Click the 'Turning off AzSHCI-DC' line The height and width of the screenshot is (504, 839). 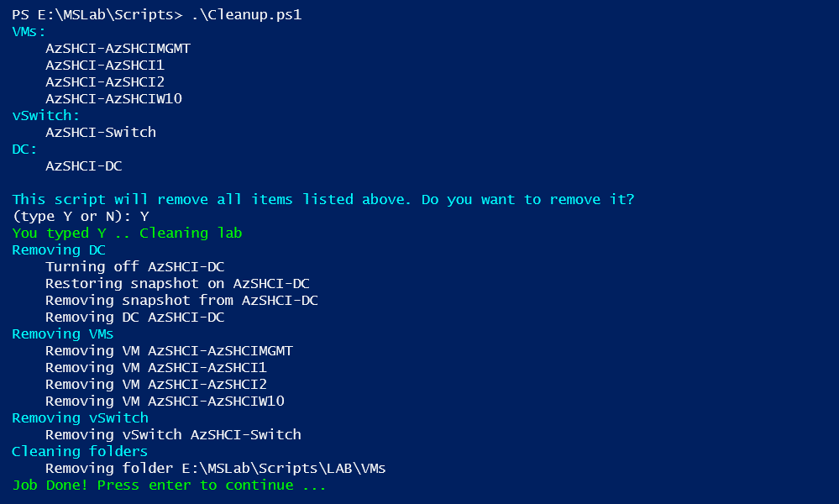point(135,266)
